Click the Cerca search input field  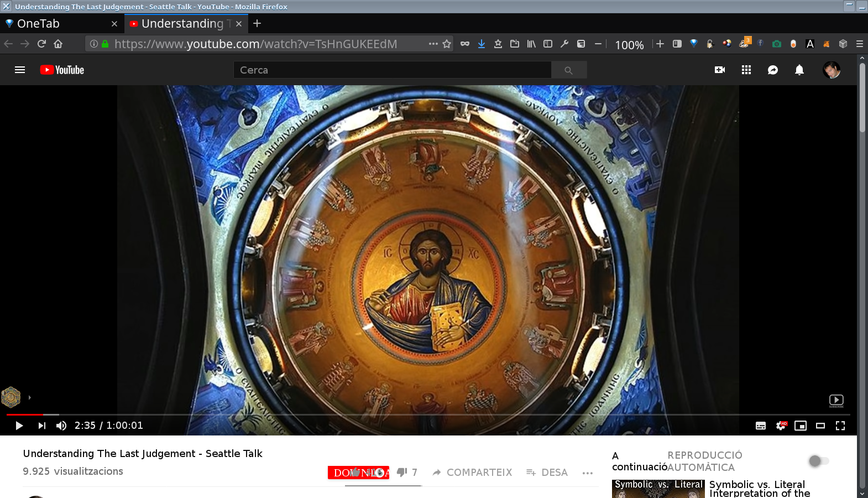[392, 70]
